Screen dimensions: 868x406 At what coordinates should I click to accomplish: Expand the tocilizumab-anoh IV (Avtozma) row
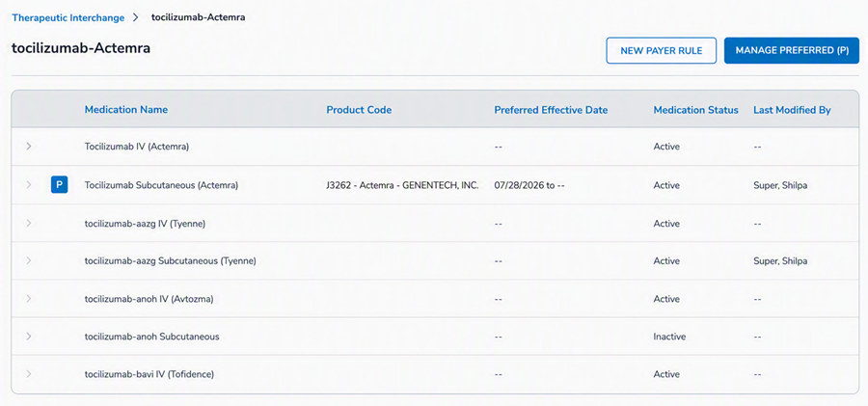[x=29, y=299]
